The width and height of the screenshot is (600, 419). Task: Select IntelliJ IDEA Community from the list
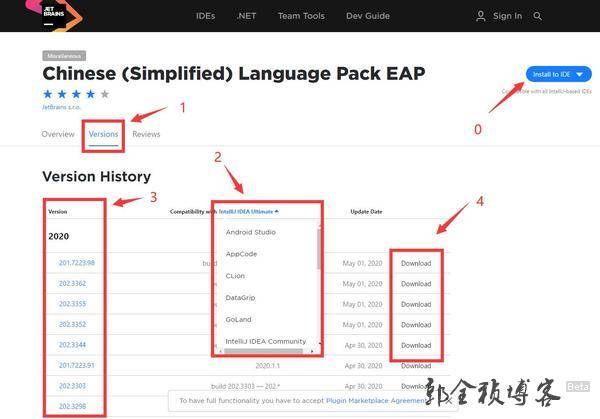[266, 341]
